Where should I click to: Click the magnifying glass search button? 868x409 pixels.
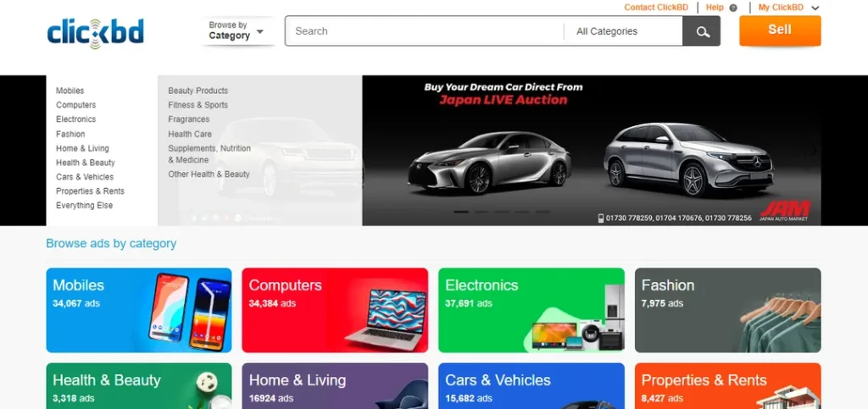pos(701,31)
